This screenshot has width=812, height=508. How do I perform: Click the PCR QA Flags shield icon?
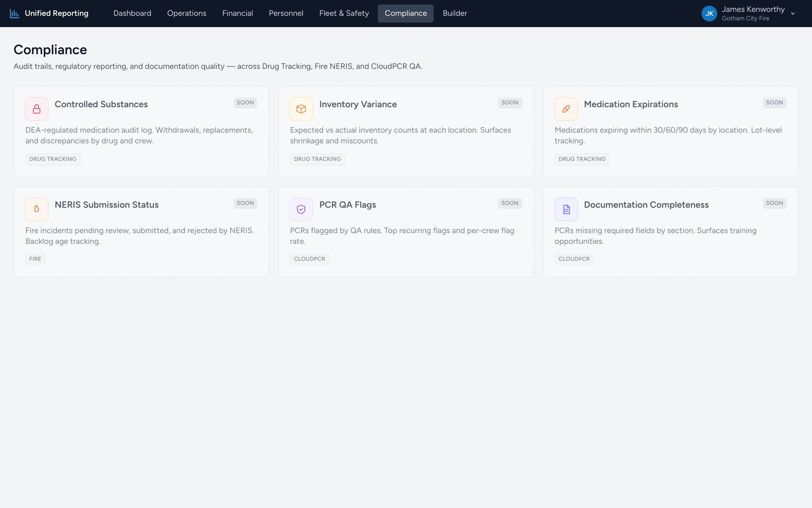[301, 209]
